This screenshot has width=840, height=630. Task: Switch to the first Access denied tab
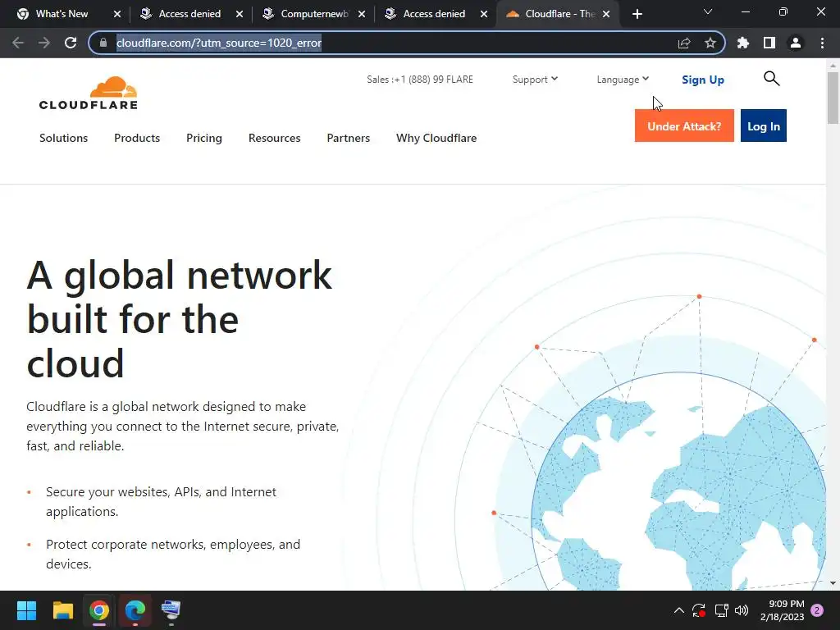pos(189,14)
